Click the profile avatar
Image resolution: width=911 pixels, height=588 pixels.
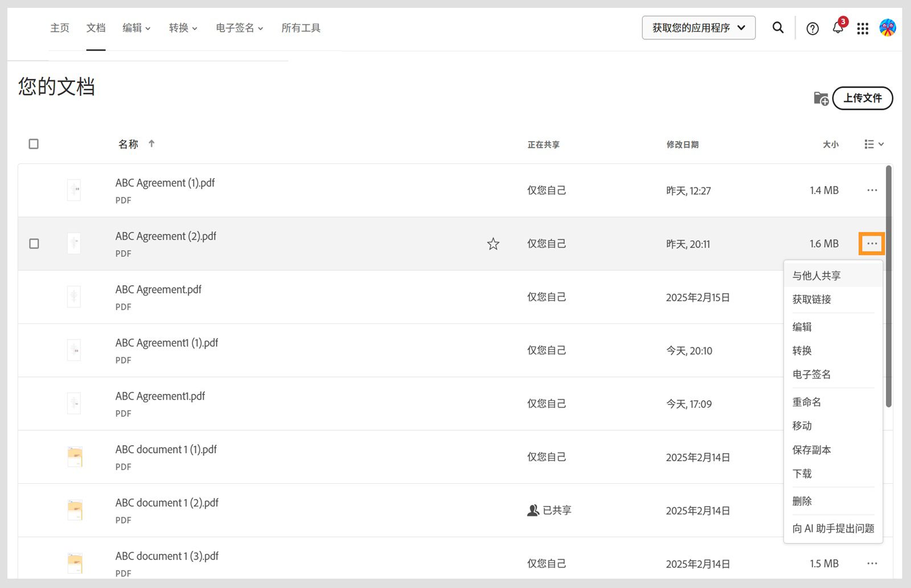887,27
